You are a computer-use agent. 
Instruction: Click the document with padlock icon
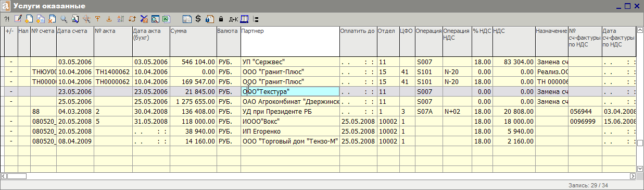point(209,19)
